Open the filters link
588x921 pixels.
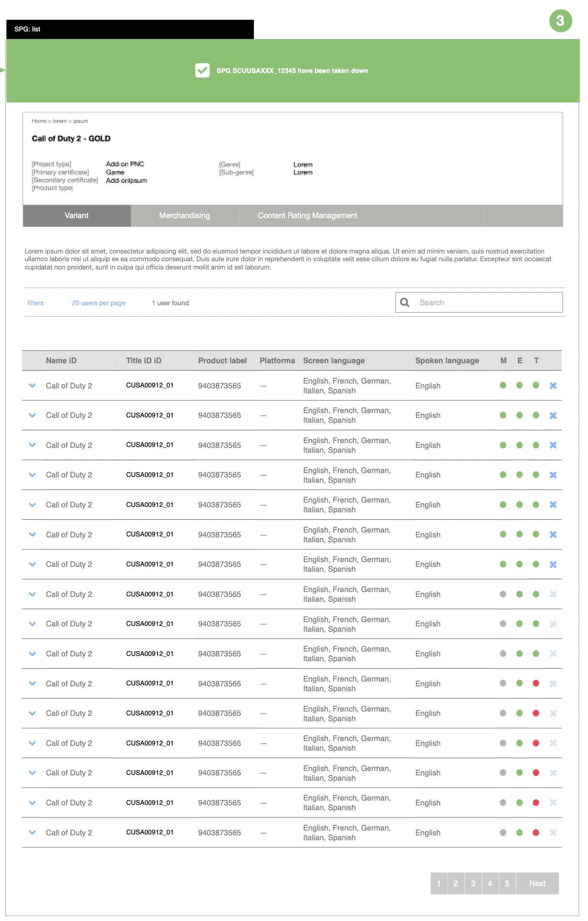tap(35, 303)
